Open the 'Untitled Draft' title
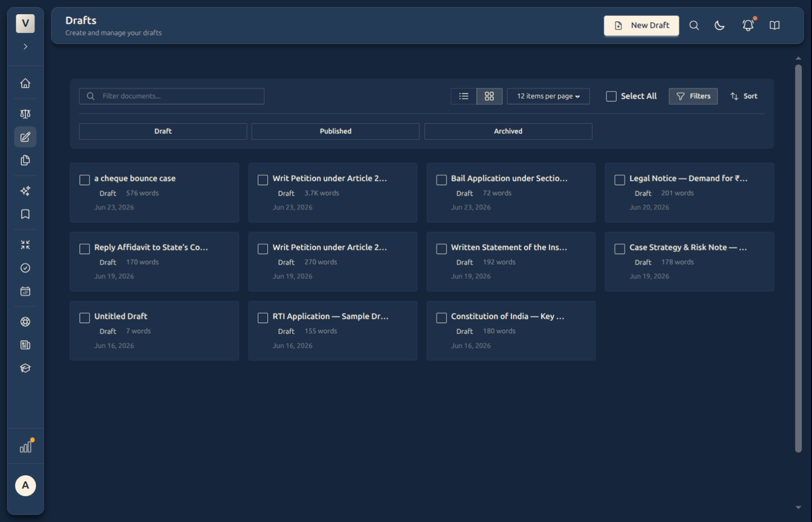Screen dimensions: 812x522 point(121,316)
